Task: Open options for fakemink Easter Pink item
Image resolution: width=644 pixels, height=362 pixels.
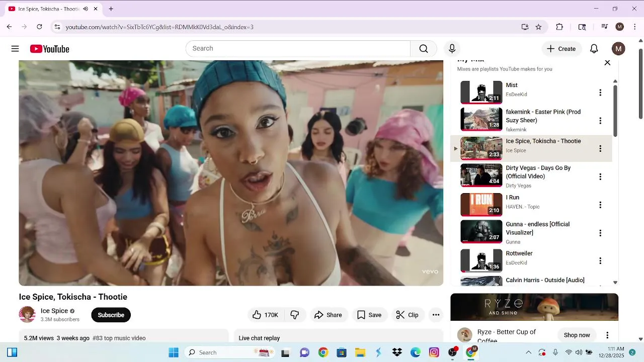Action: pos(600,121)
